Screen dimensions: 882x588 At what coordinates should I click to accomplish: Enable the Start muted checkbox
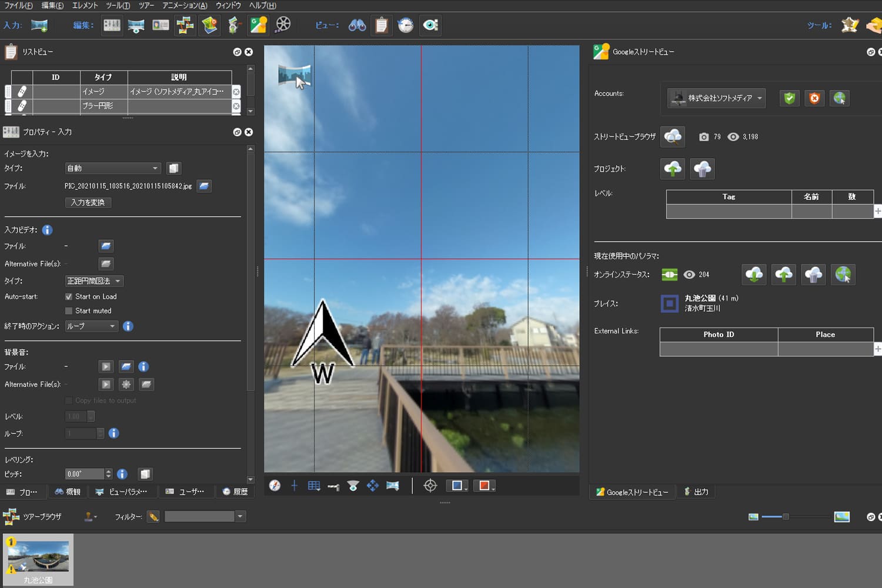[69, 311]
